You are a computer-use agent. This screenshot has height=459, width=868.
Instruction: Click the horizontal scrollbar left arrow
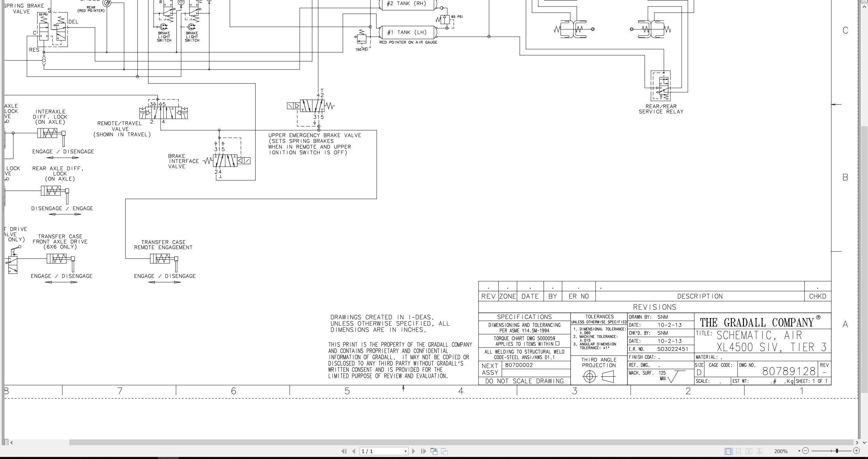[x=11, y=442]
